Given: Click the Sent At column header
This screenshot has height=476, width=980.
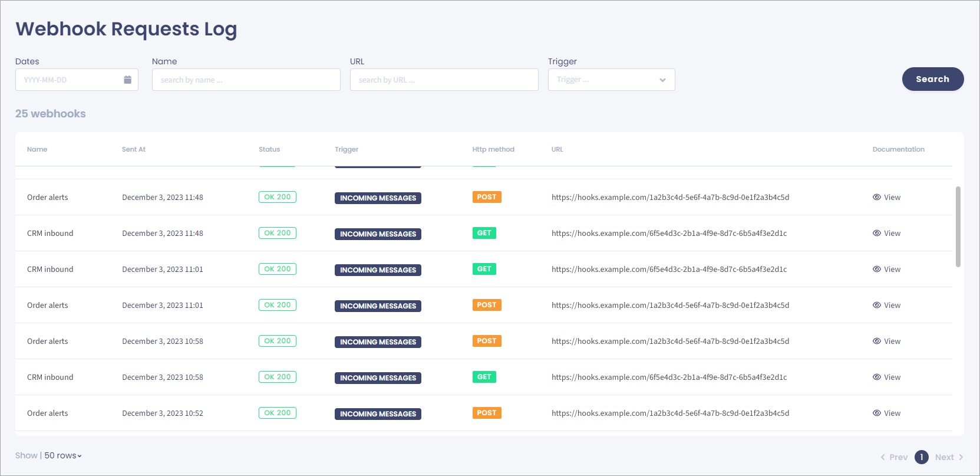Looking at the screenshot, I should point(134,149).
